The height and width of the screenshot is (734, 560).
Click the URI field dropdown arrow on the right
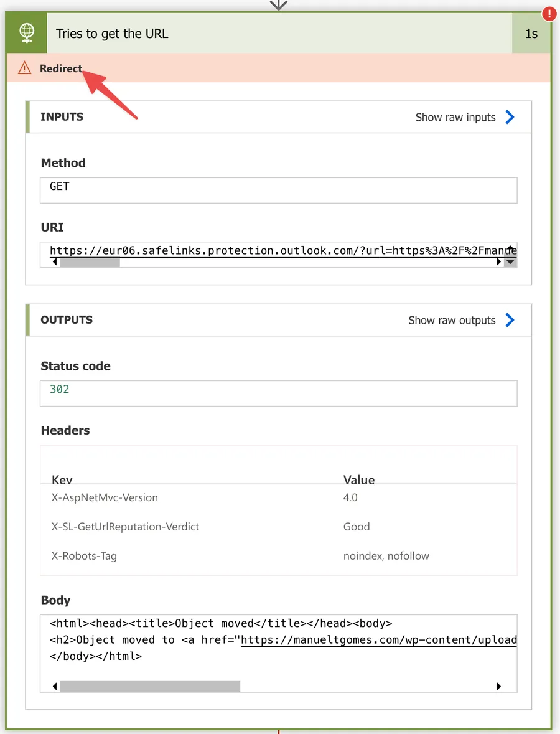coord(511,262)
